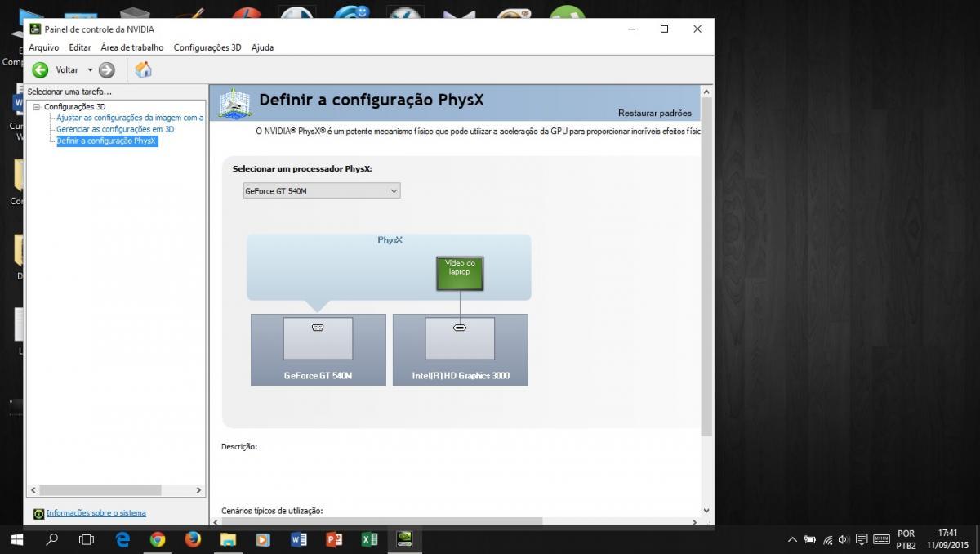Viewport: 980px width, 554px height.
Task: Open Informações sobre o sistema link
Action: pos(96,513)
